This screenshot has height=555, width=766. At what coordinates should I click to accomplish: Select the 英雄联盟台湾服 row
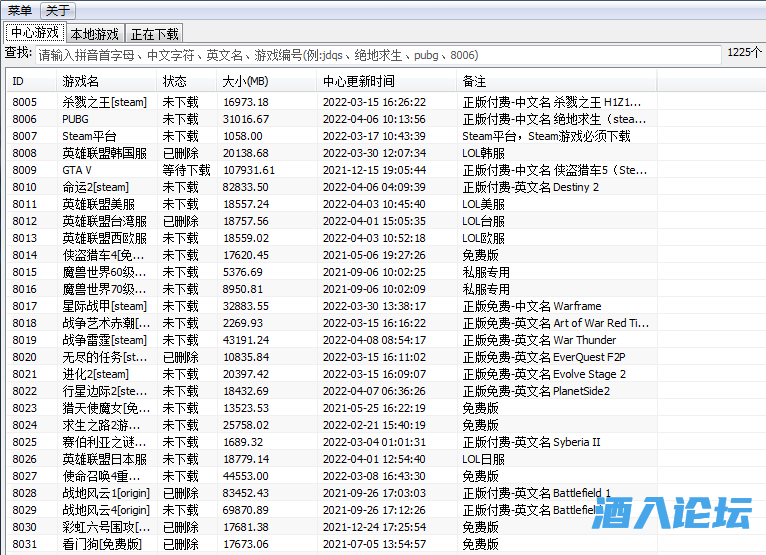[332, 221]
